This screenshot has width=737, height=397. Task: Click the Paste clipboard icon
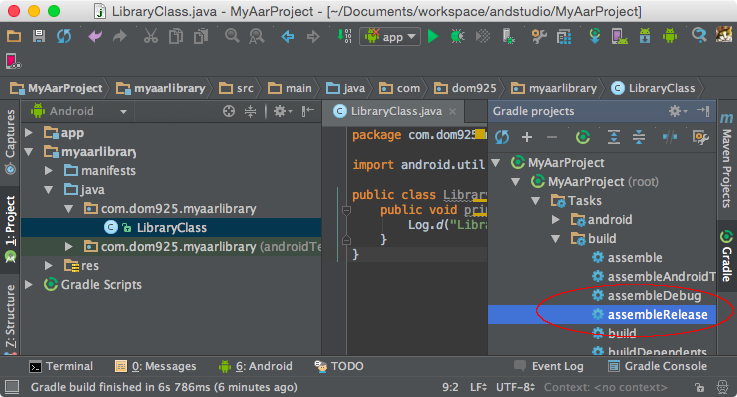pyautogui.click(x=201, y=36)
